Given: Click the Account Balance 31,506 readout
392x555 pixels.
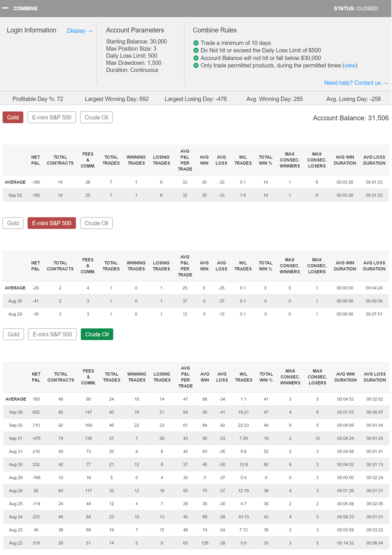Looking at the screenshot, I should (x=351, y=118).
